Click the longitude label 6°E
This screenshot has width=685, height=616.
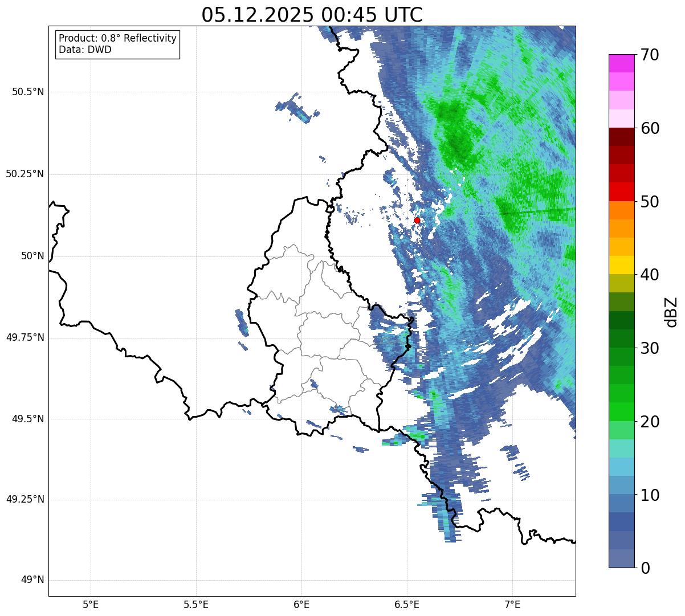pyautogui.click(x=301, y=605)
